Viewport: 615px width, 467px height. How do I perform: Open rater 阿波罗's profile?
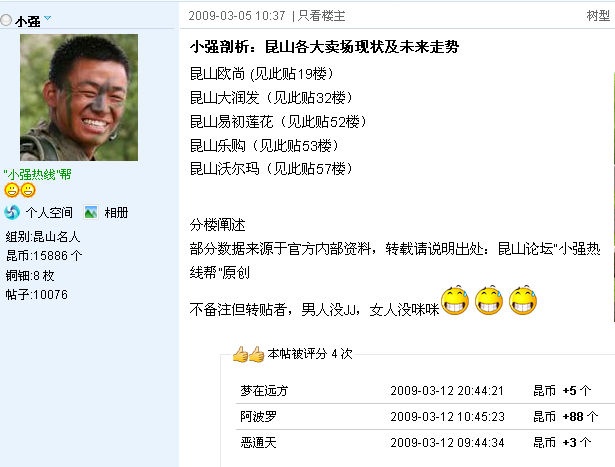coord(258,416)
